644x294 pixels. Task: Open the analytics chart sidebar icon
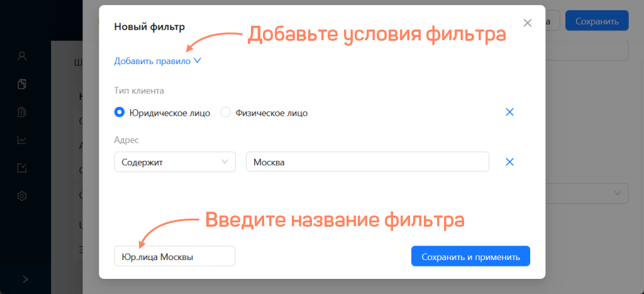(22, 140)
